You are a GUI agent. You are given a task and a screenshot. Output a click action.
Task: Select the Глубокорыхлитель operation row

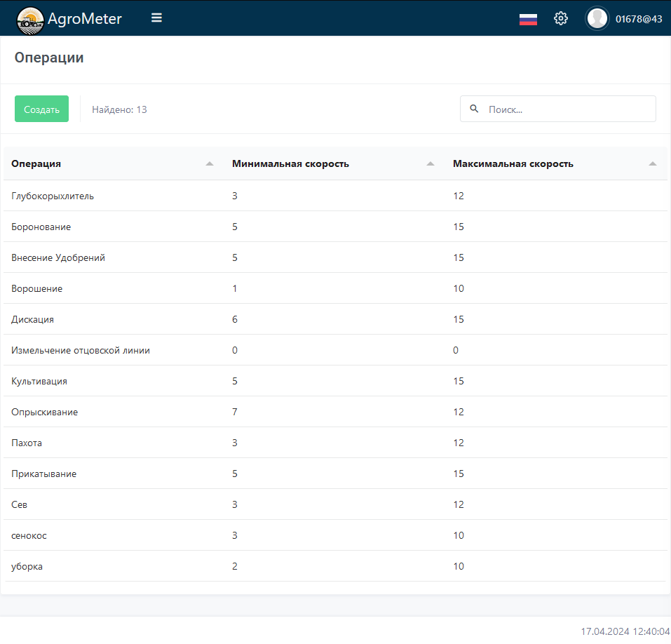(53, 196)
